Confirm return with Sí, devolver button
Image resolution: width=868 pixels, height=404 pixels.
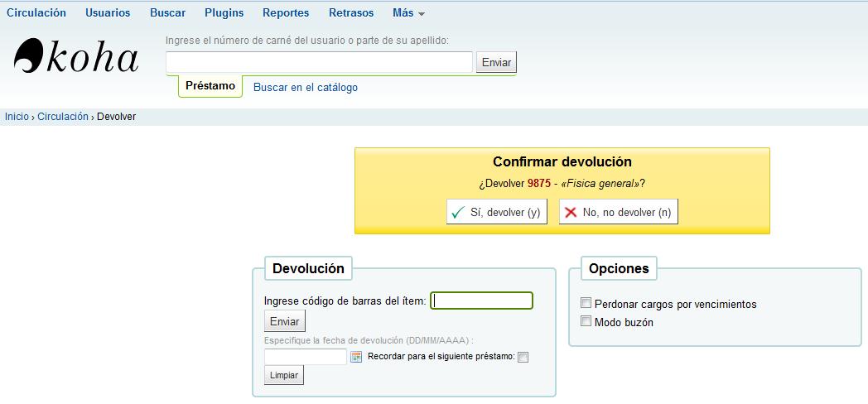point(496,212)
